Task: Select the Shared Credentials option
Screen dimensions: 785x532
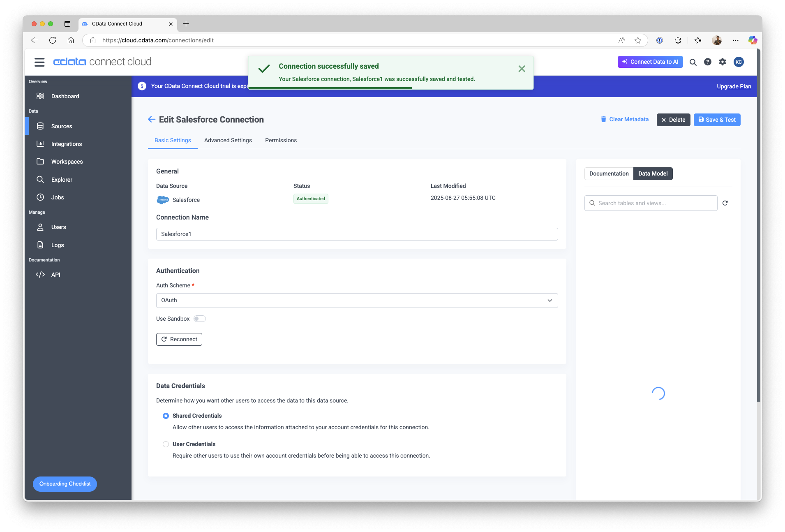Action: point(166,416)
